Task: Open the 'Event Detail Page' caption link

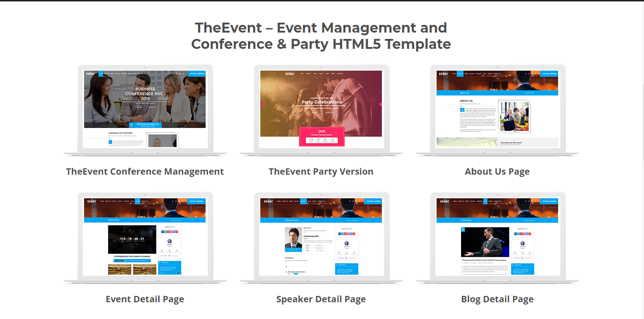Action: pyautogui.click(x=145, y=299)
